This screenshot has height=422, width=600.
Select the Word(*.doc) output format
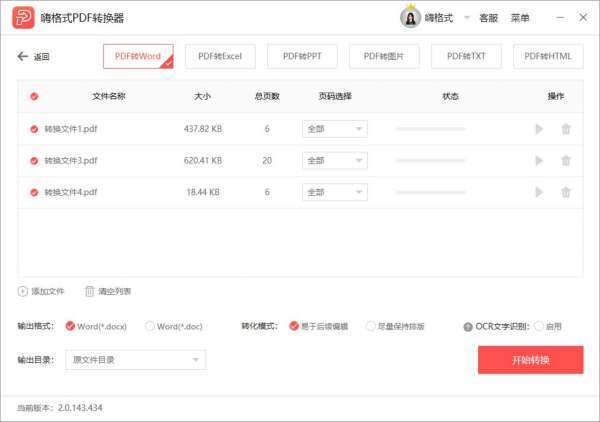[151, 326]
